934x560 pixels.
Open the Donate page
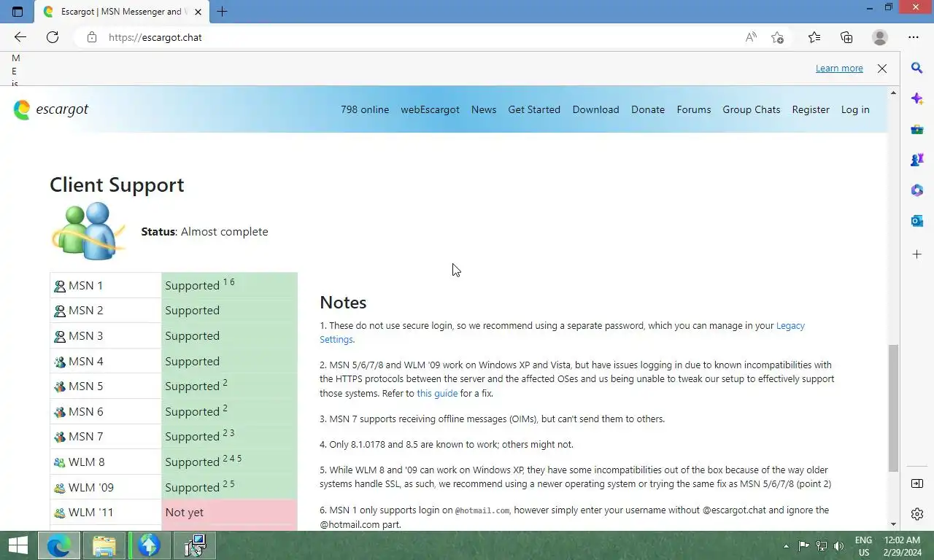tap(648, 109)
